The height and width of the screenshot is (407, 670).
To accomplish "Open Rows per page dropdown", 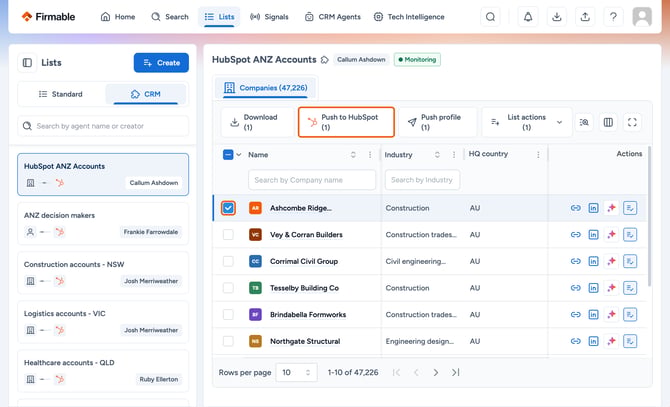I will 296,372.
